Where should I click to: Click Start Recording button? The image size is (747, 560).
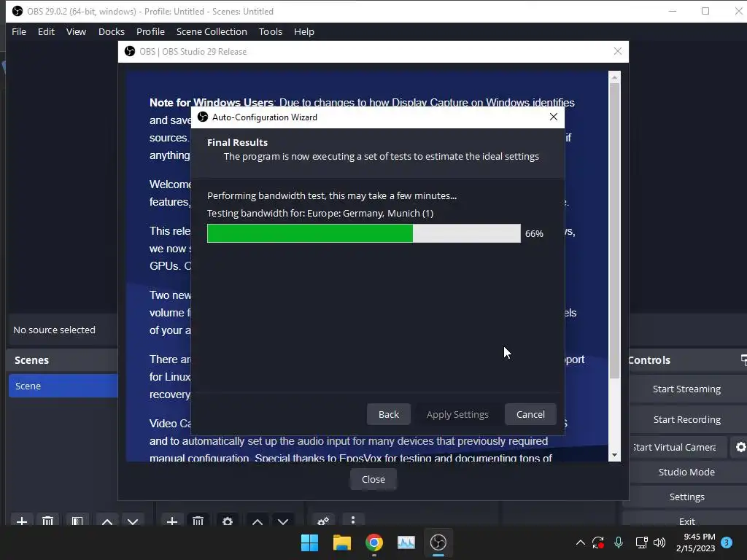tap(686, 419)
